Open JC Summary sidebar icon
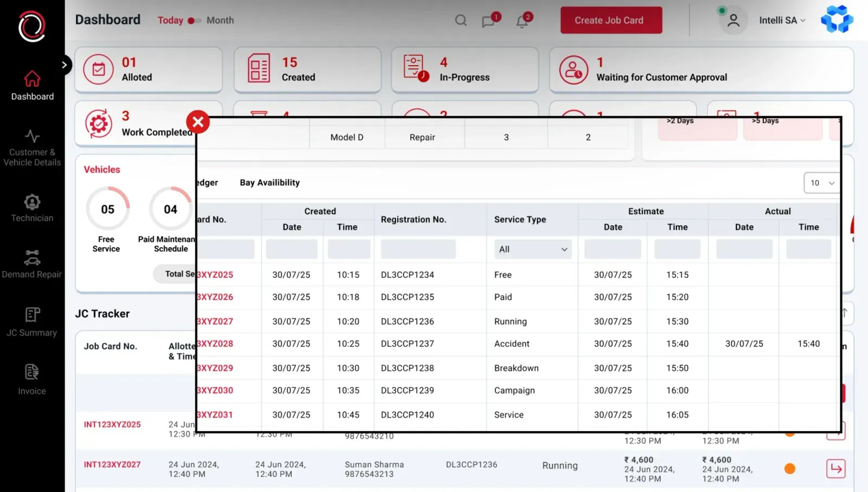The width and height of the screenshot is (868, 492). (32, 314)
